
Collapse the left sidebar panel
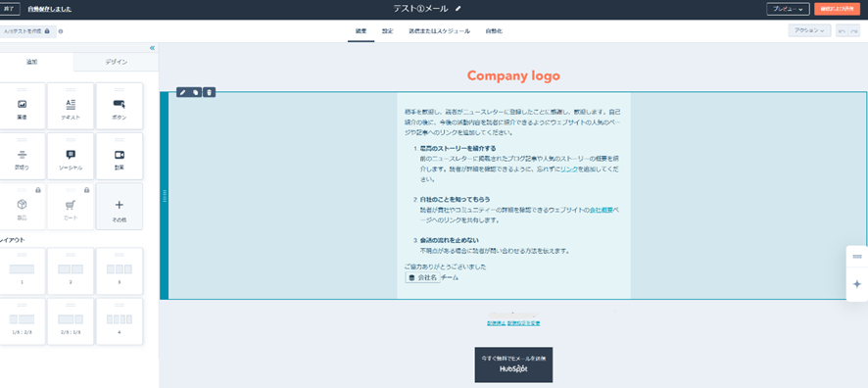coord(152,48)
